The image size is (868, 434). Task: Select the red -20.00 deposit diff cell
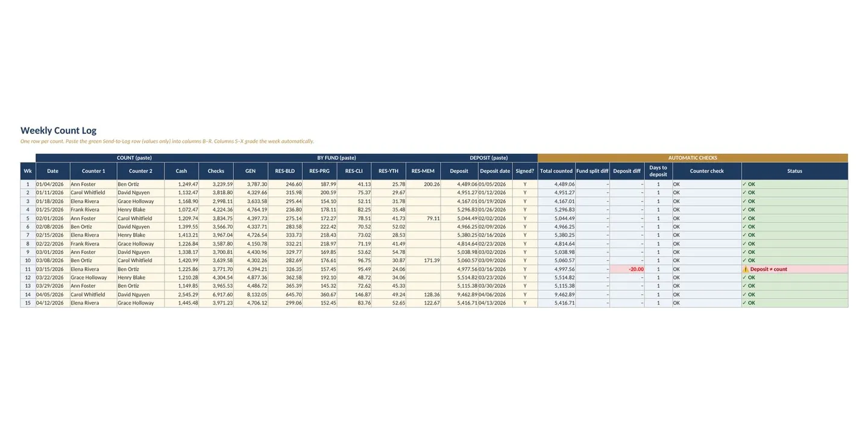click(627, 269)
